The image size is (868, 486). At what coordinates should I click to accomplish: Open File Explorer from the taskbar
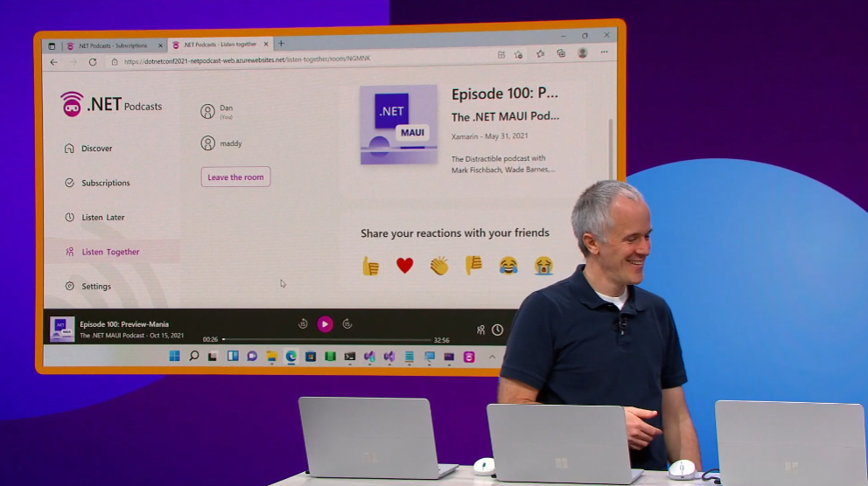pos(271,357)
